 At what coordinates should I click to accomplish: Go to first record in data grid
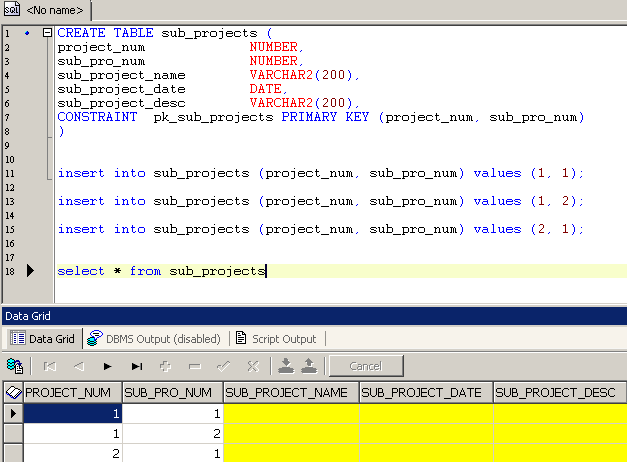click(50, 366)
